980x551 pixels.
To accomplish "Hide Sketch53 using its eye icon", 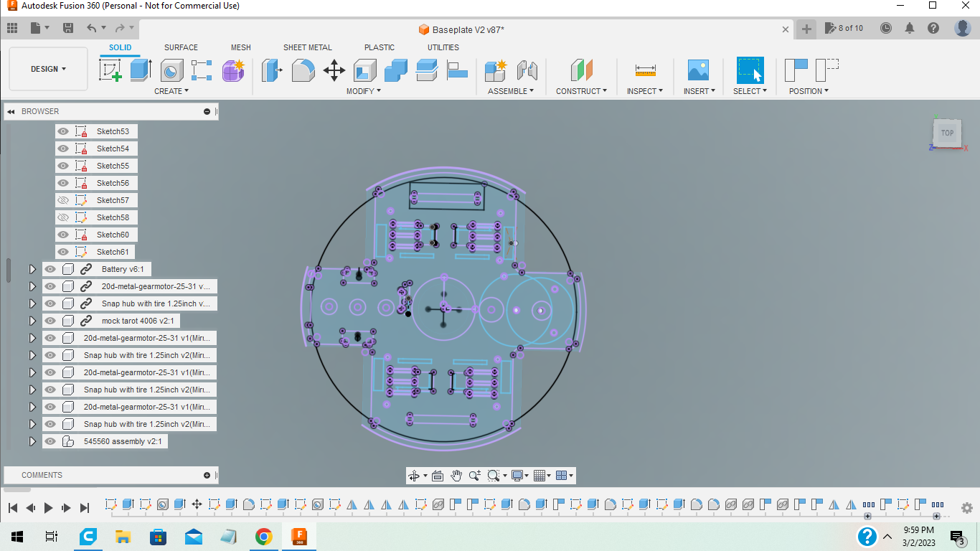I will 63,131.
